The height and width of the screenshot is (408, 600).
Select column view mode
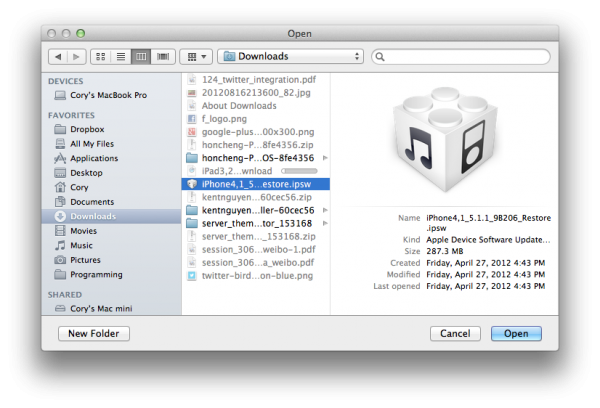[142, 56]
